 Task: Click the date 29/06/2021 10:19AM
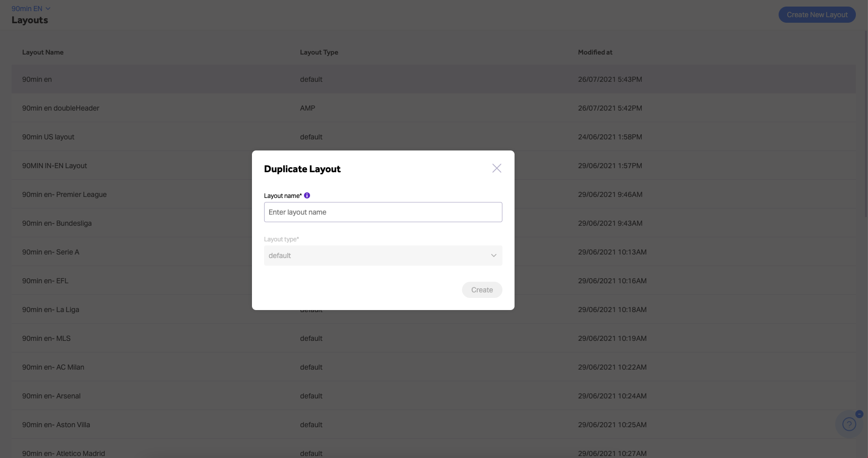[612, 338]
